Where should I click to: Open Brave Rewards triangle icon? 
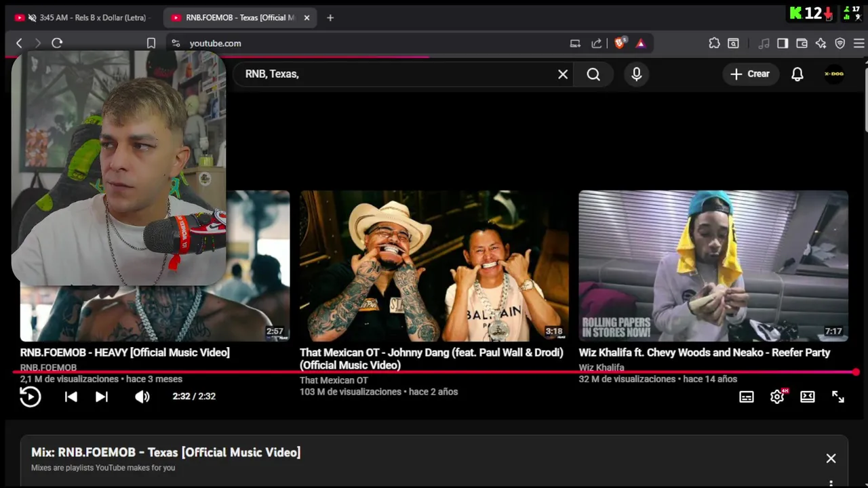point(641,43)
